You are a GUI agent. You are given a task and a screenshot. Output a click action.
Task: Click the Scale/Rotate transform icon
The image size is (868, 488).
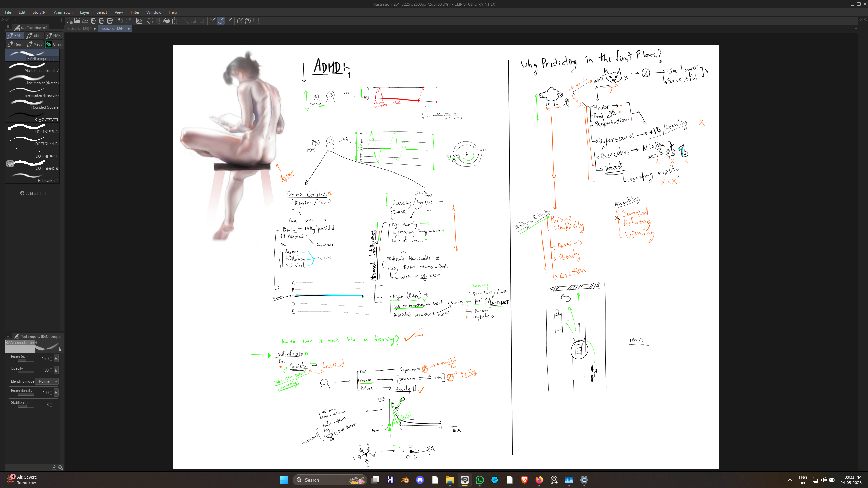coord(175,21)
